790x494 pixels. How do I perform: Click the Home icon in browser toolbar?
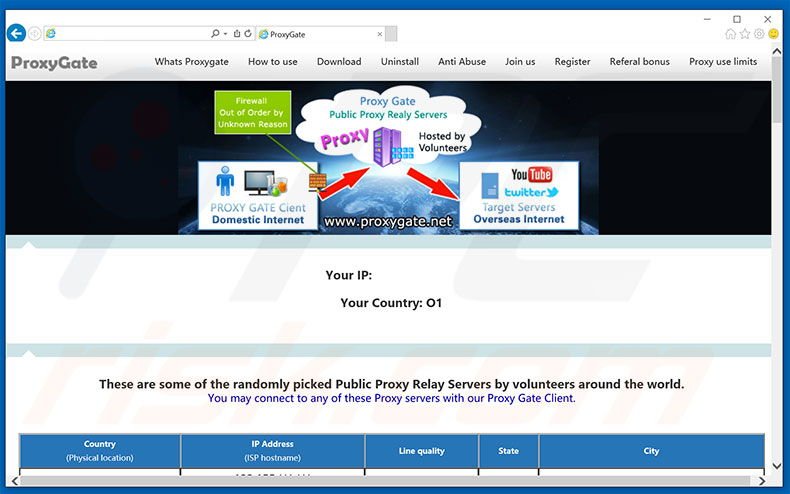pos(730,34)
